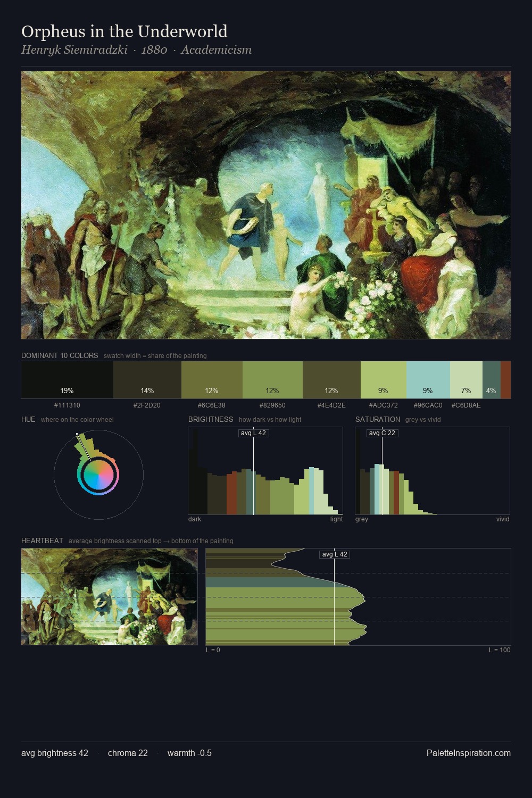Image resolution: width=532 pixels, height=798 pixels.
Task: Click the hue color wheel
Action: point(98,475)
